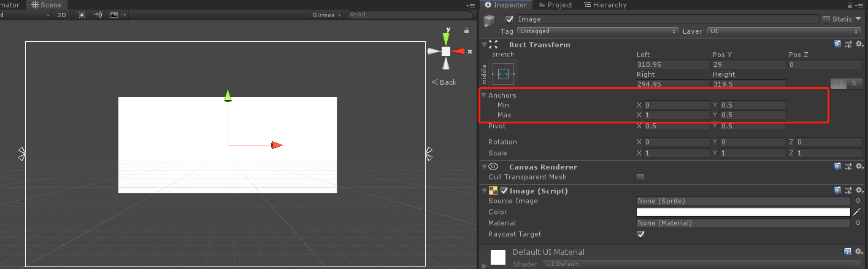Open the Gizmos dropdown menu
Viewport: 868px width, 269px height.
tap(326, 15)
